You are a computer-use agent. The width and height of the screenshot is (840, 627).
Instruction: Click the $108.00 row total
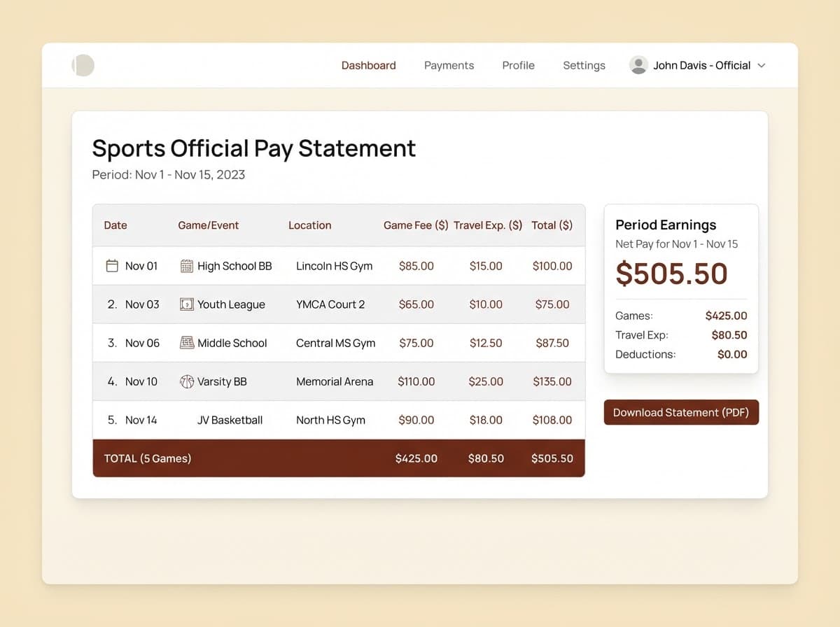pos(552,420)
